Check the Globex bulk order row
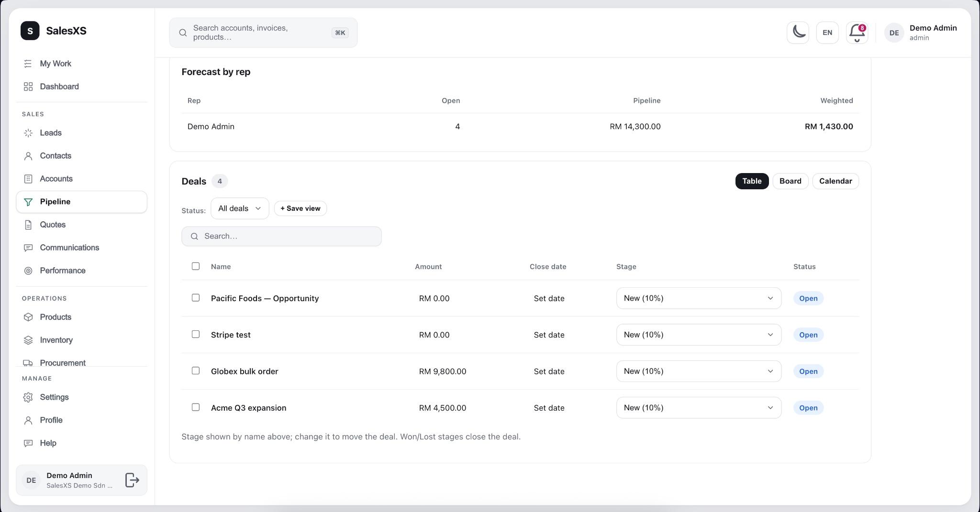 click(x=196, y=370)
